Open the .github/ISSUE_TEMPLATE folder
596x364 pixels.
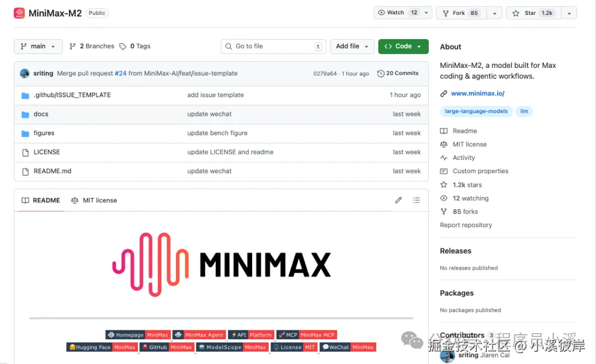pos(72,95)
